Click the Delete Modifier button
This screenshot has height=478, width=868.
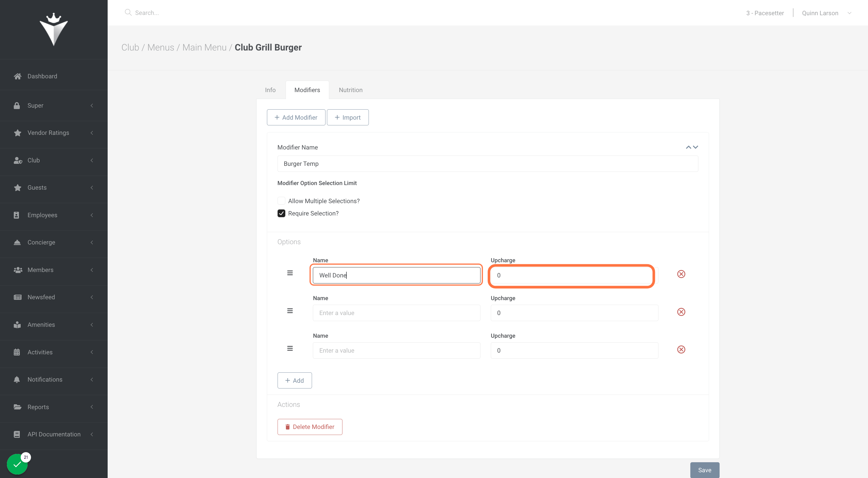[310, 427]
